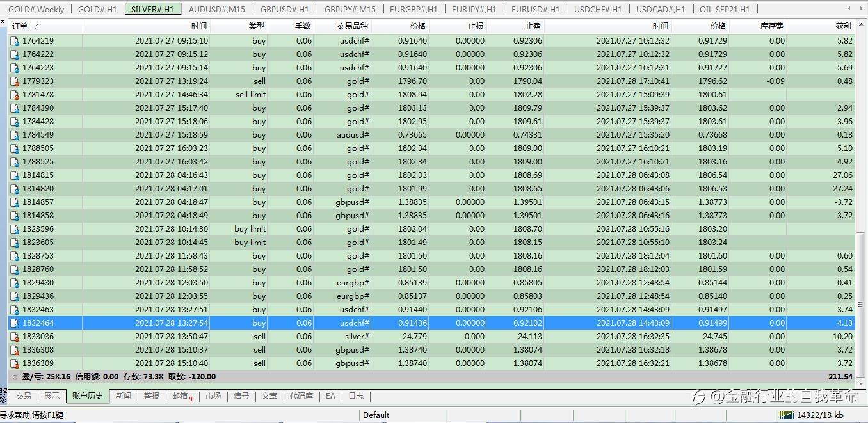Click the order icon for ticket 1784549
The height and width of the screenshot is (423, 868).
pos(15,135)
